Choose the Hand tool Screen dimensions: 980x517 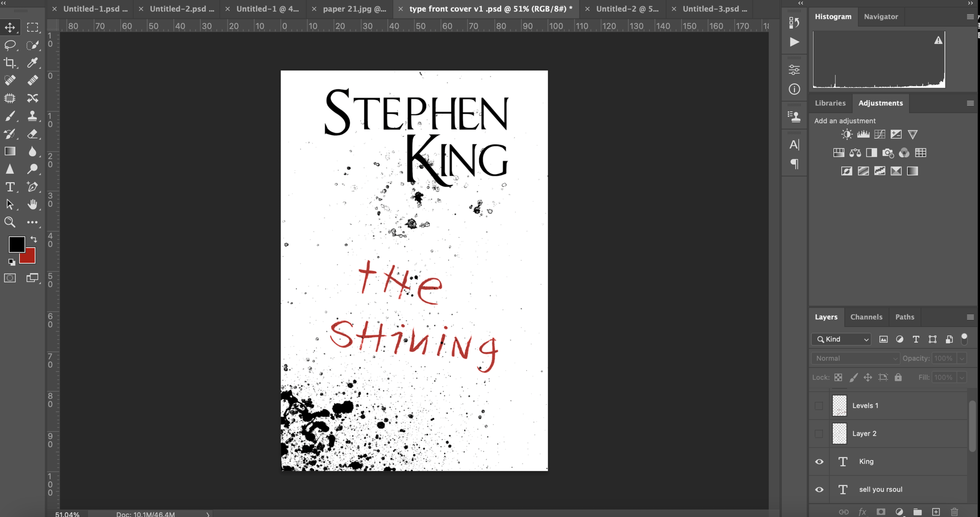click(33, 204)
